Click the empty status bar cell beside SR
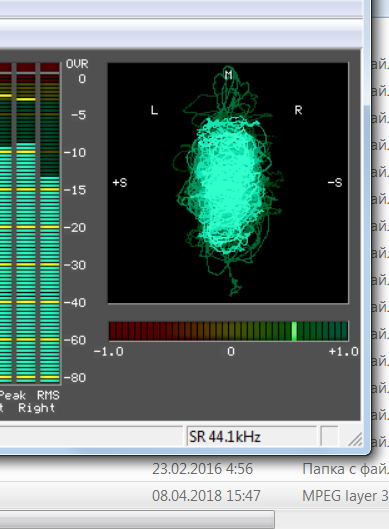The image size is (389, 529). (x=329, y=437)
